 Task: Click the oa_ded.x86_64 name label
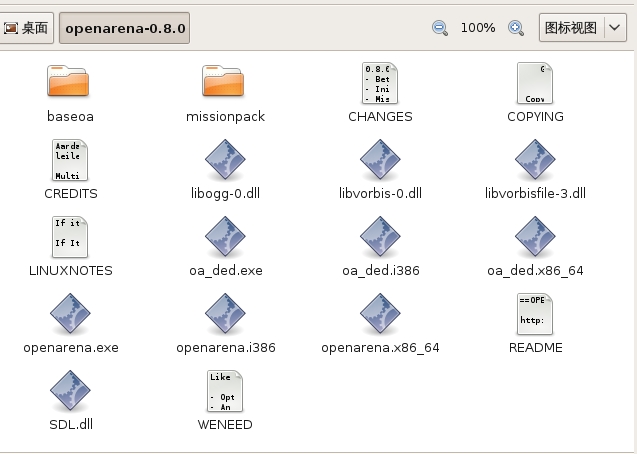(535, 270)
